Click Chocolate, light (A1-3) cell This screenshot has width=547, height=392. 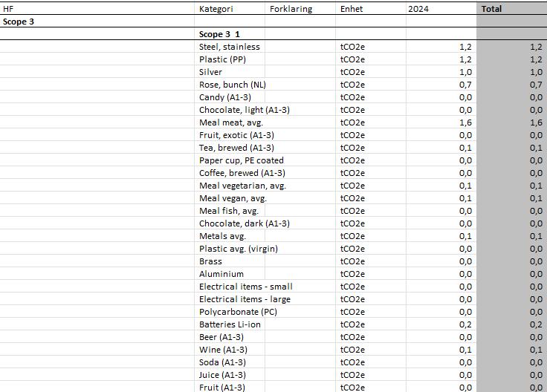click(245, 110)
